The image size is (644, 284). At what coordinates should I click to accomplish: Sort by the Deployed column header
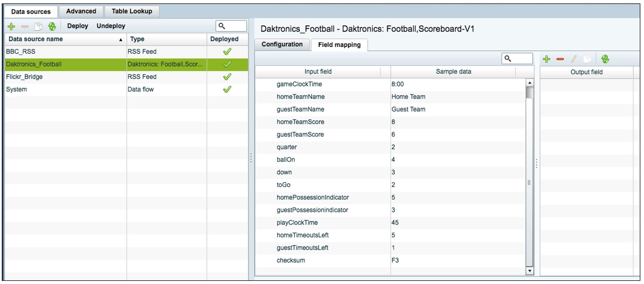227,39
